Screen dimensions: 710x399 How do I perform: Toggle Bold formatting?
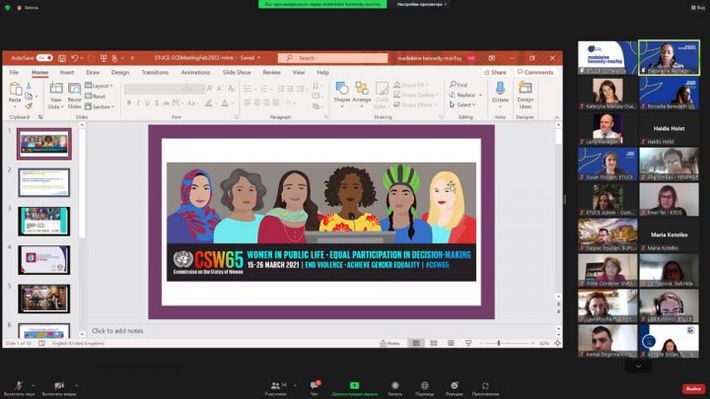pos(129,103)
